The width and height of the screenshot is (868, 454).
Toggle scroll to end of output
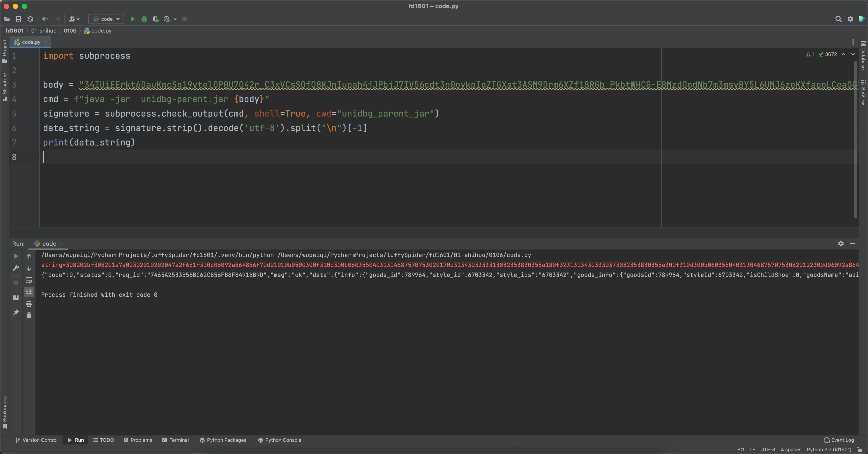coord(29,292)
